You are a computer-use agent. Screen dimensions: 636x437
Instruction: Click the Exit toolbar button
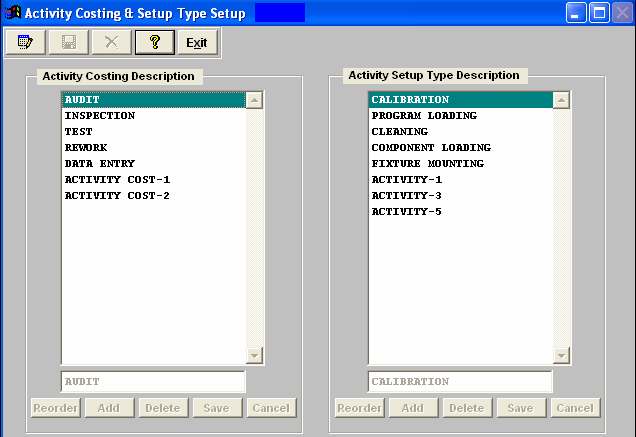tap(198, 42)
